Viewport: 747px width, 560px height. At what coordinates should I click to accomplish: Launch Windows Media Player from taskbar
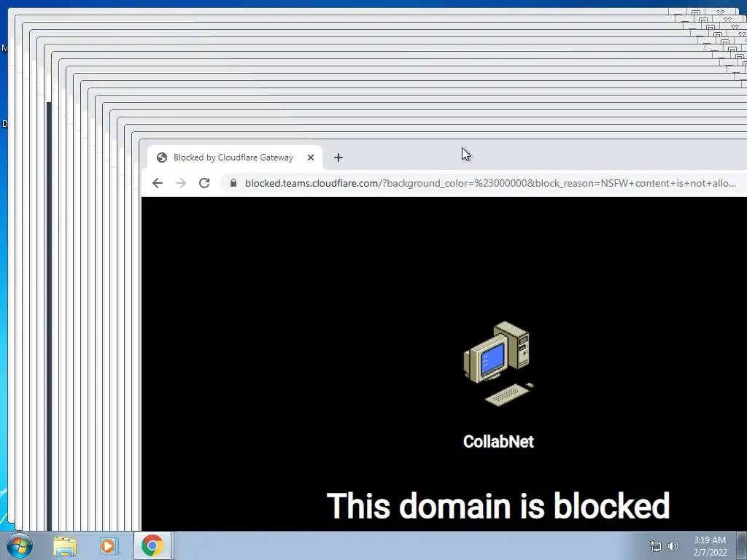(109, 545)
